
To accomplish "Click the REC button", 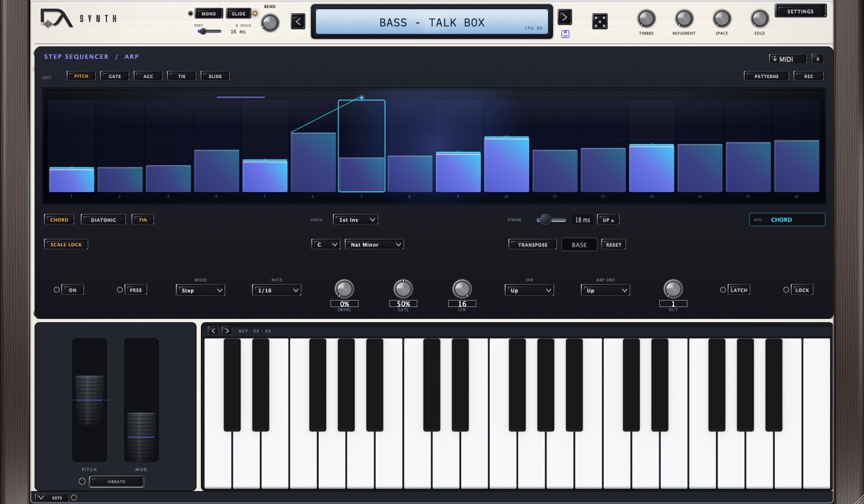I will click(x=808, y=76).
